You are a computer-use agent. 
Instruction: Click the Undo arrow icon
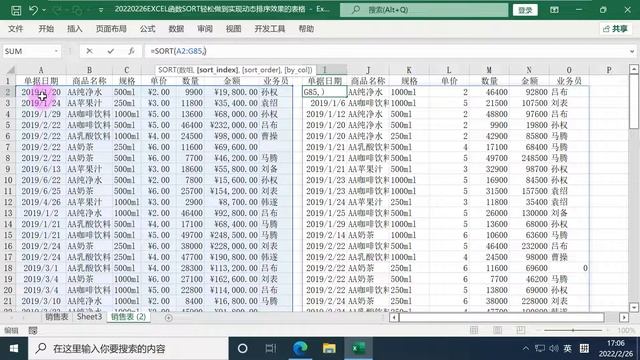(33, 10)
